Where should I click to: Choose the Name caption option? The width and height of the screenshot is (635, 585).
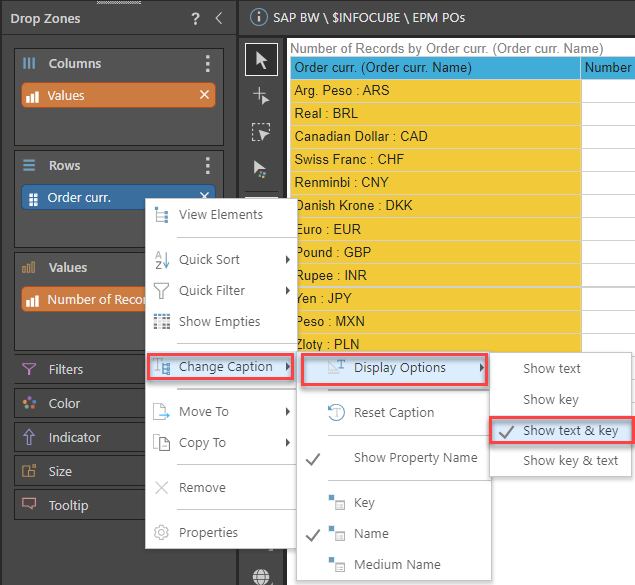(x=371, y=534)
